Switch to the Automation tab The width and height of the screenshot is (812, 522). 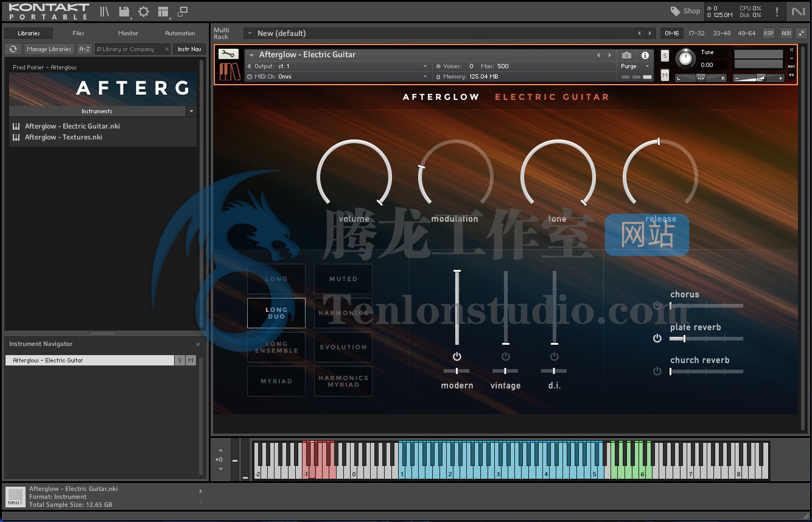pyautogui.click(x=180, y=34)
